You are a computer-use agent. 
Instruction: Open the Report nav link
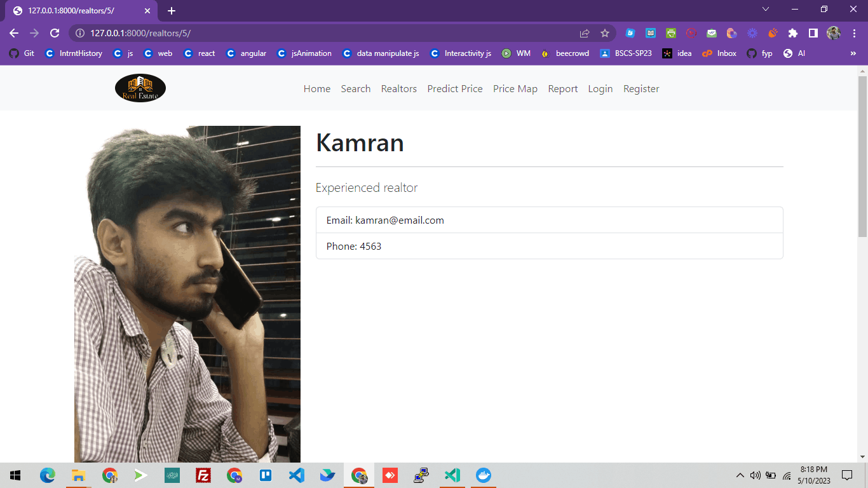tap(563, 89)
